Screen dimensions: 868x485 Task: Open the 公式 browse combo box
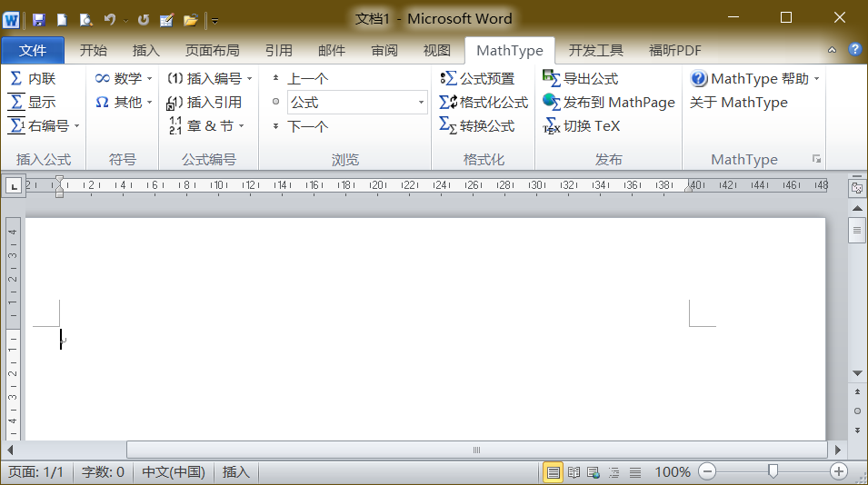coord(357,103)
